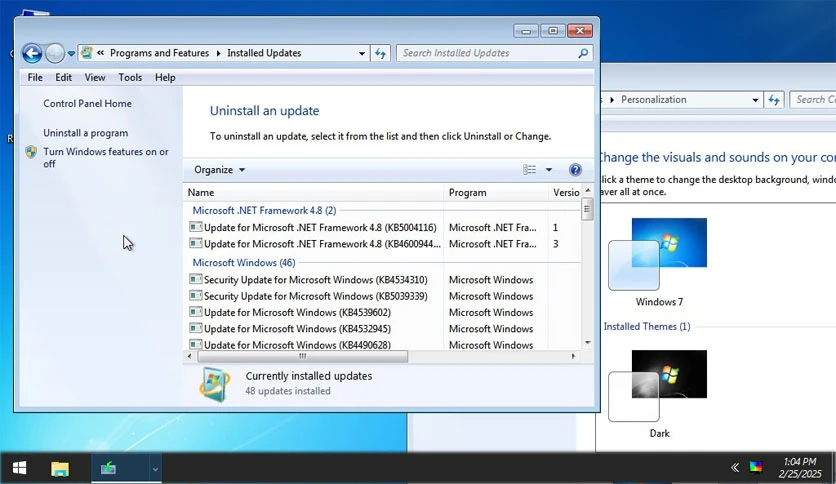Open the File menu

(35, 77)
